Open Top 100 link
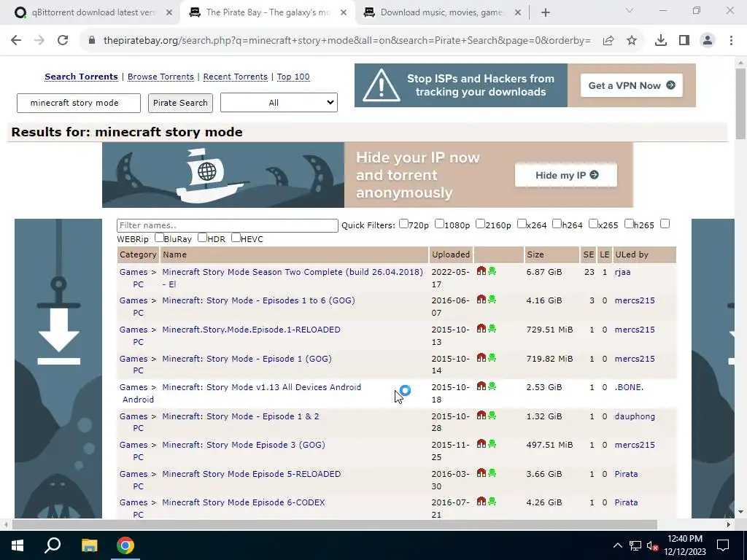 point(293,77)
